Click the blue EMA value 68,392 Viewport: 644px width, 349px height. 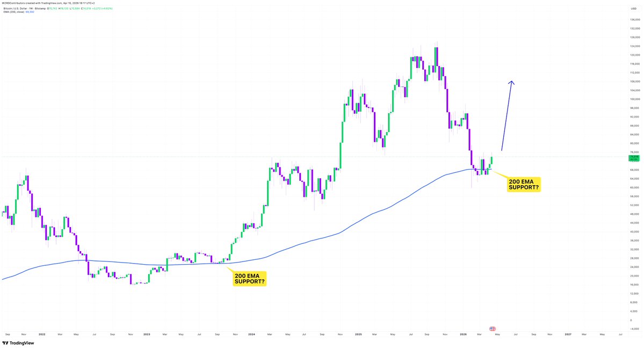[x=30, y=12]
